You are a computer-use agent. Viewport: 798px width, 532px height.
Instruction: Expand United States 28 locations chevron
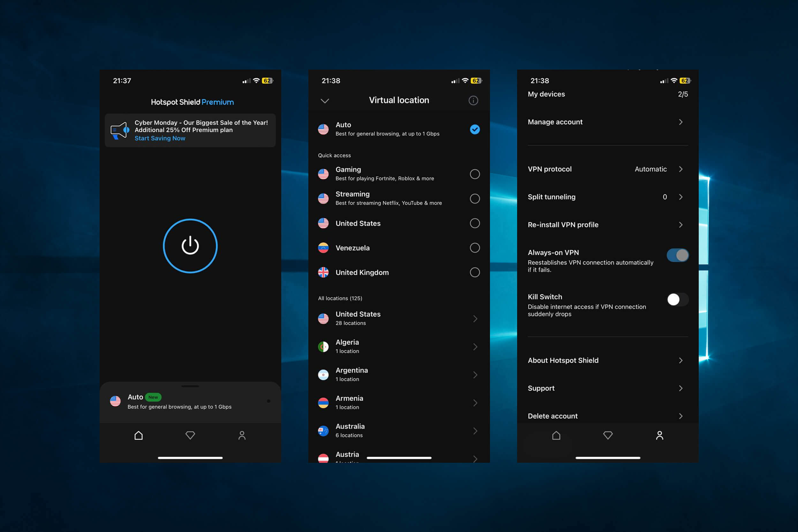[475, 318]
